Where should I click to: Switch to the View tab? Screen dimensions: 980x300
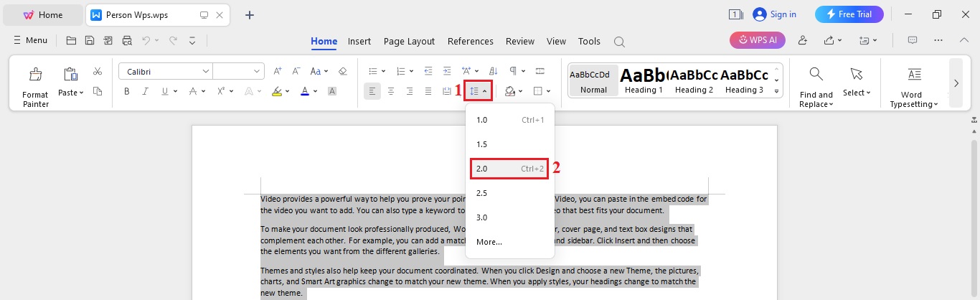(x=556, y=41)
